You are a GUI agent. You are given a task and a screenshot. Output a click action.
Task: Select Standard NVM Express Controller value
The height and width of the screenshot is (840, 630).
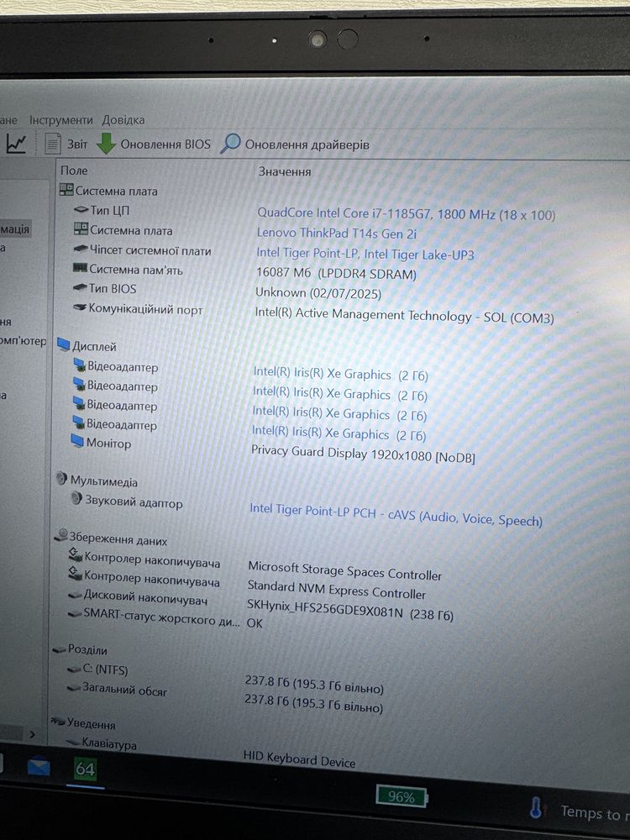pyautogui.click(x=337, y=590)
